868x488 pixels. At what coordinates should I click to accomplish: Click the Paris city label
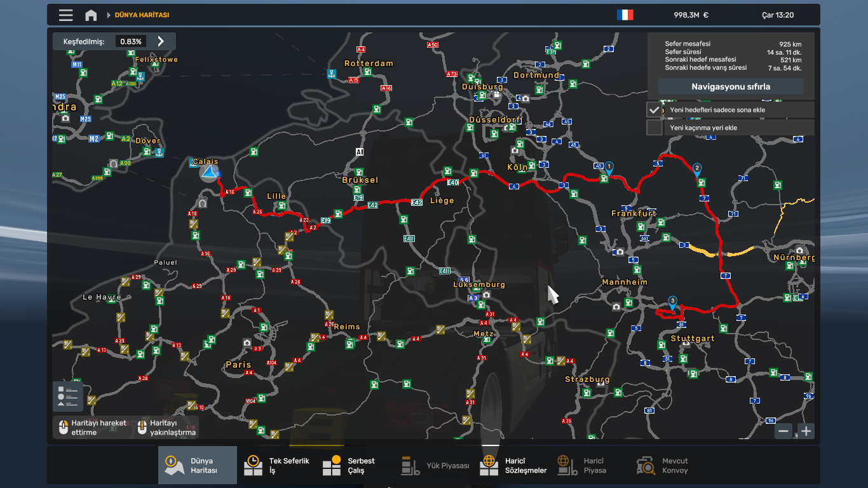pyautogui.click(x=239, y=365)
